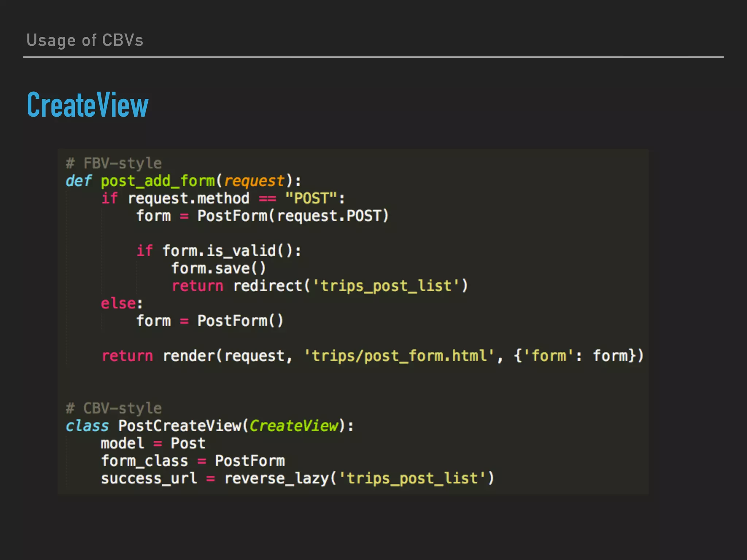
Task: Click the 'form.save()' line
Action: coord(219,268)
